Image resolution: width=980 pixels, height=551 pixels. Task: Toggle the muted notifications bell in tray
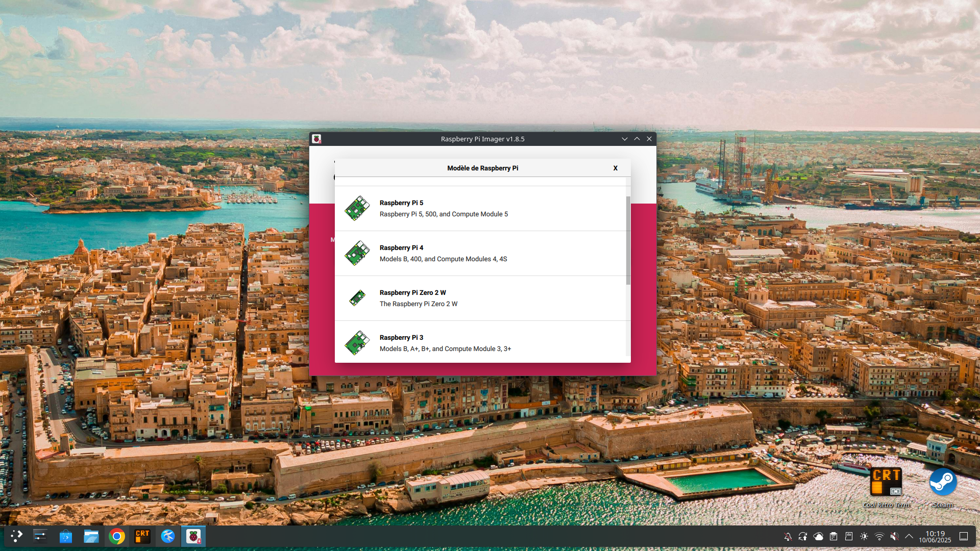[788, 536]
